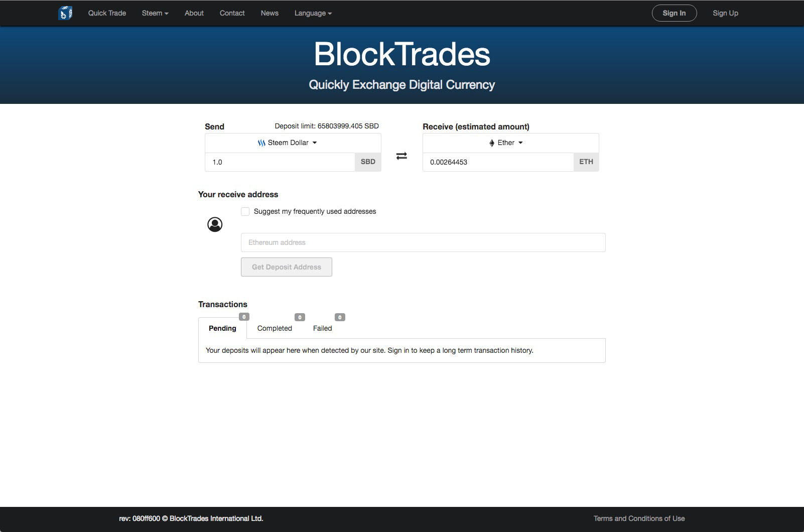
Task: Go to the About page
Action: (x=194, y=13)
